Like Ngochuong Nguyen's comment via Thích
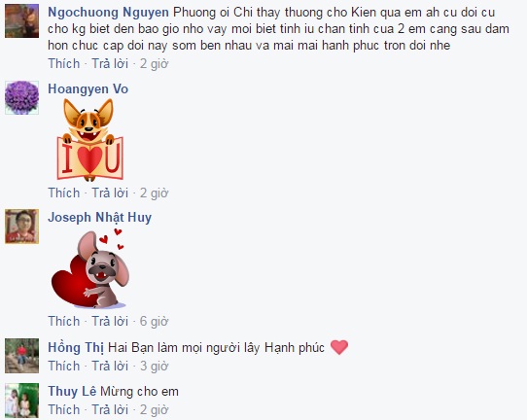Viewport: 527px width, 420px height. coord(64,63)
